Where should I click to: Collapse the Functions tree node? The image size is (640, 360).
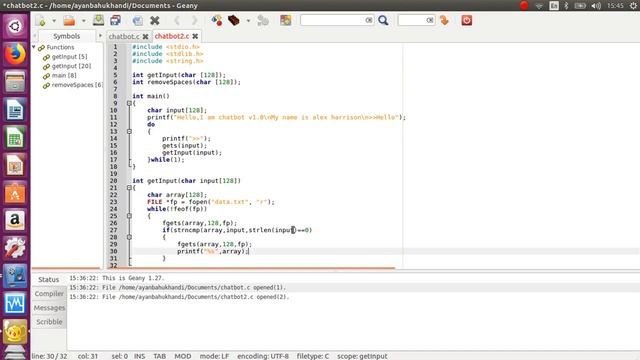click(x=34, y=47)
